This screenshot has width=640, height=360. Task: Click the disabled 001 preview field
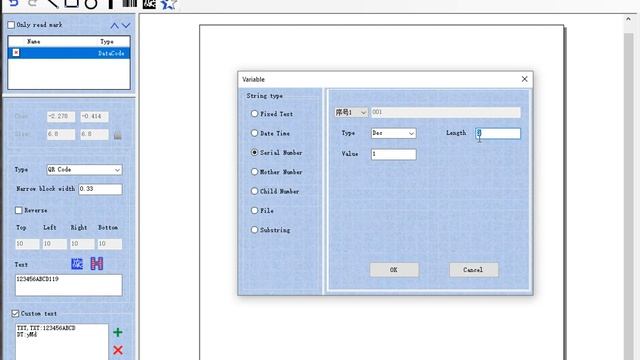pos(446,112)
